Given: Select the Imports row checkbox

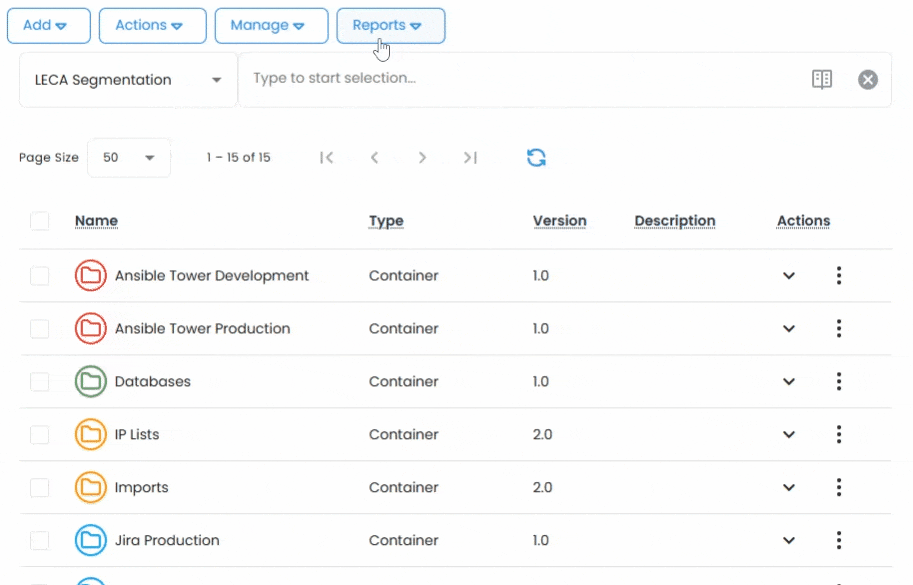Looking at the screenshot, I should point(40,487).
